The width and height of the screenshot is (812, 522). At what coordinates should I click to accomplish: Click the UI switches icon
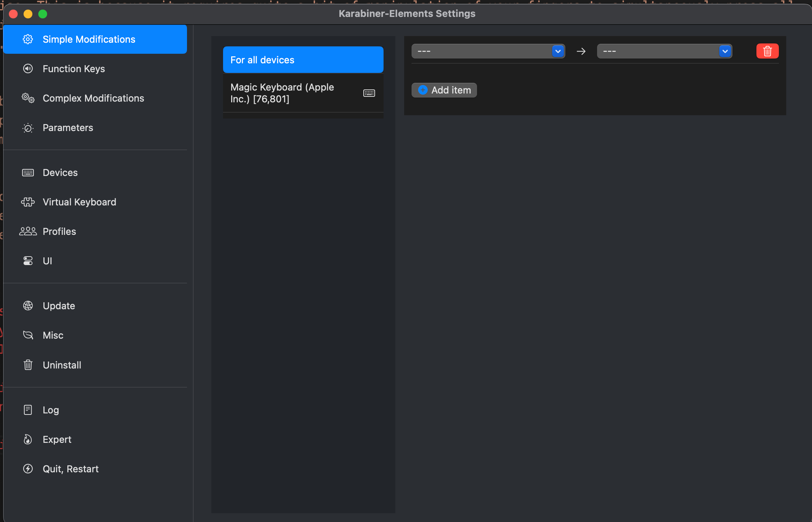[x=28, y=261]
